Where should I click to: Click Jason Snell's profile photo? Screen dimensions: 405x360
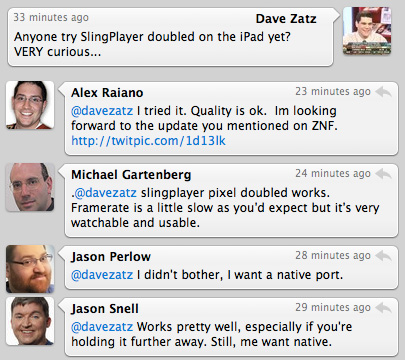click(30, 321)
